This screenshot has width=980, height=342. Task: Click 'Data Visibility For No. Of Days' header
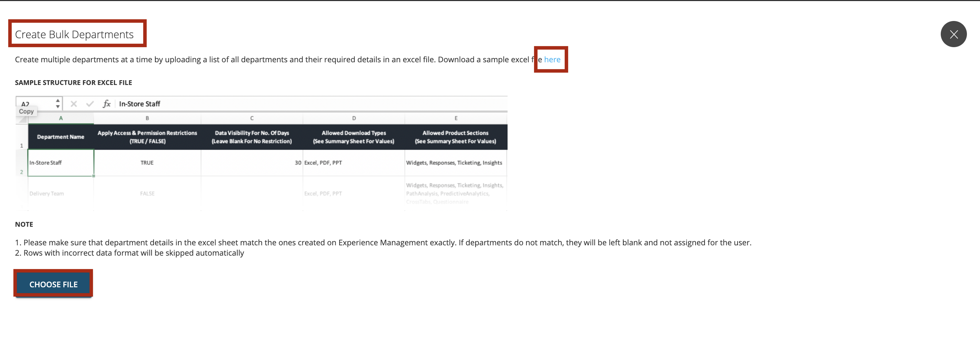(251, 137)
